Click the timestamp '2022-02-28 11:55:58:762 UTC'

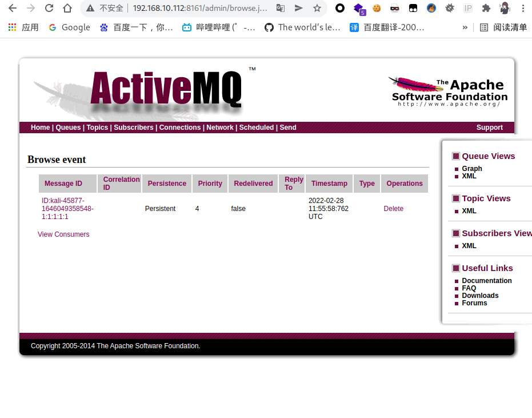[x=329, y=209]
